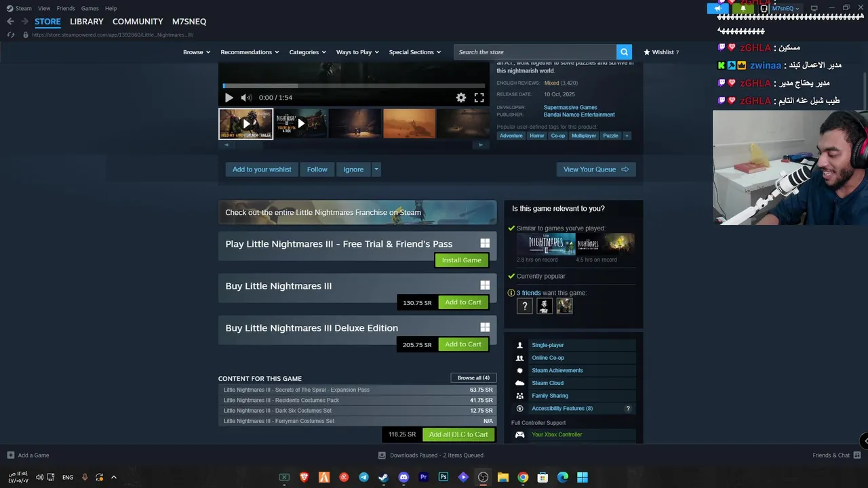Image resolution: width=868 pixels, height=488 pixels.
Task: Click the Xbox Controller gamepad icon
Action: 519,434
